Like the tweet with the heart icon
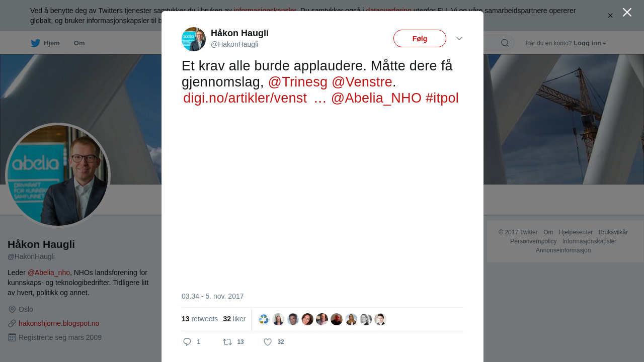Viewport: 644px width, 362px height. coord(268,342)
